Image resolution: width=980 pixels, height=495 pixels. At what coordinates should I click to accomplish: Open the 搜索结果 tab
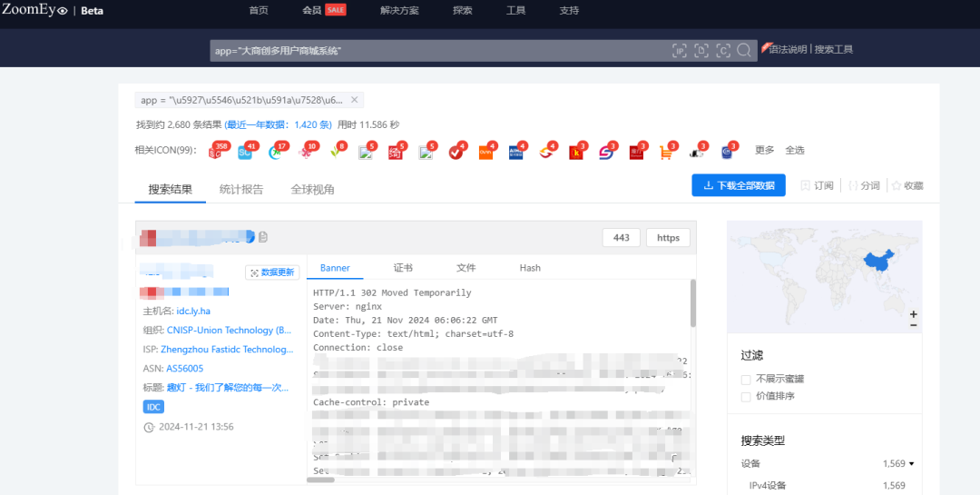[170, 190]
